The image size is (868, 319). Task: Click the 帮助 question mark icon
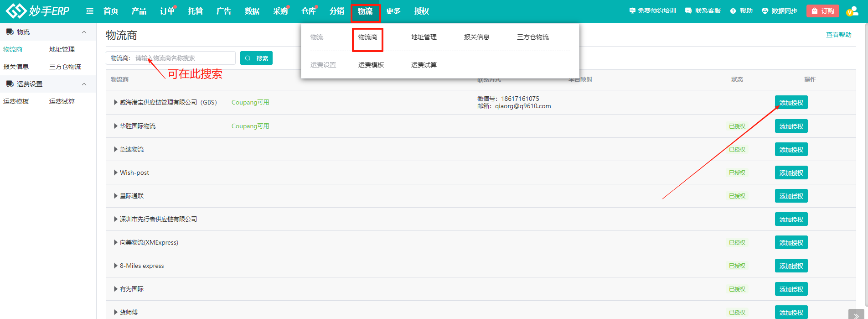point(733,11)
